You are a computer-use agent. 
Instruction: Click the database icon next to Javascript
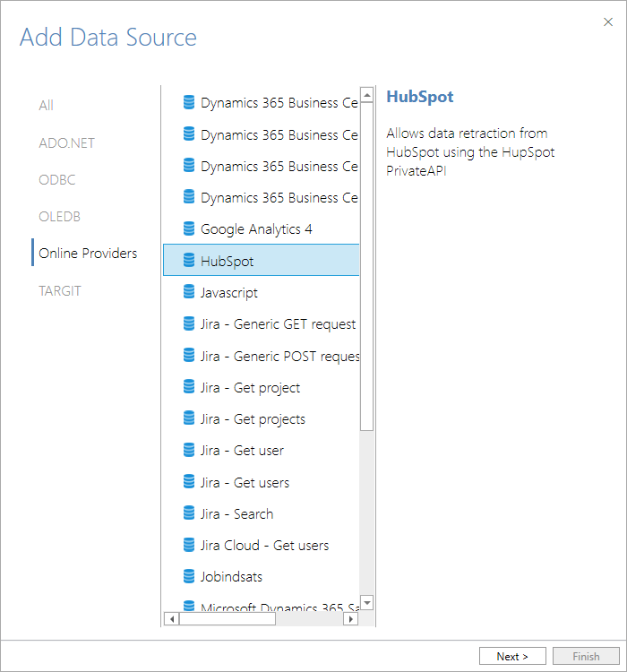point(189,292)
